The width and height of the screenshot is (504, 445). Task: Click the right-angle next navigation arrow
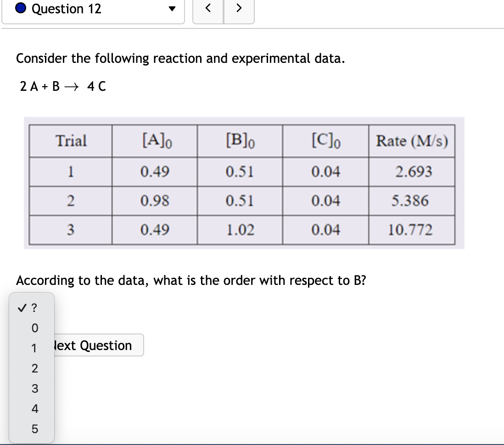239,8
